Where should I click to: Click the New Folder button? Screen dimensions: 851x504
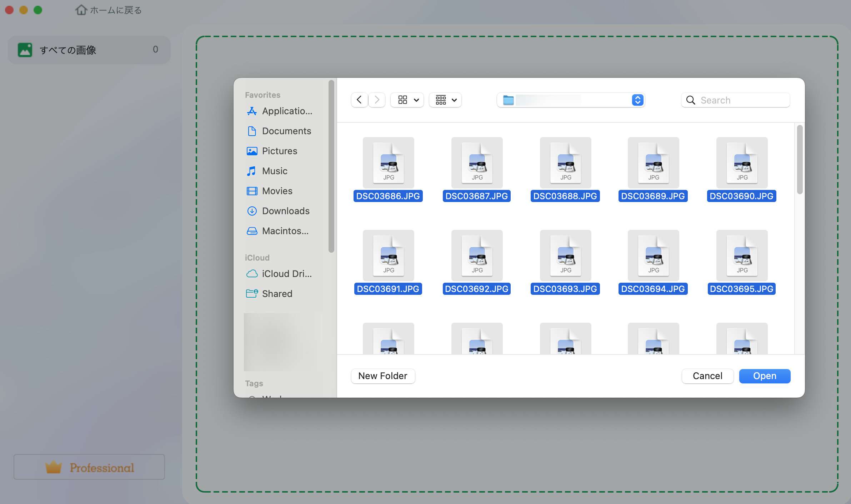tap(382, 376)
